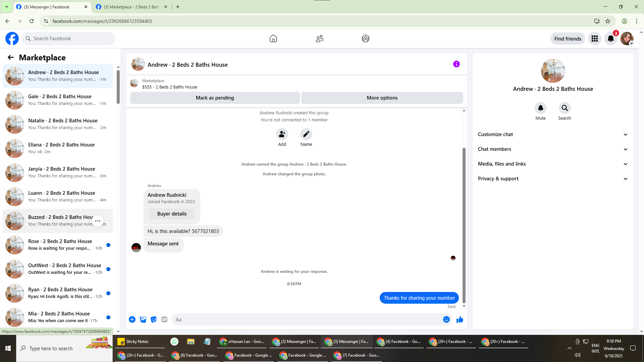View Buyer details

(172, 214)
